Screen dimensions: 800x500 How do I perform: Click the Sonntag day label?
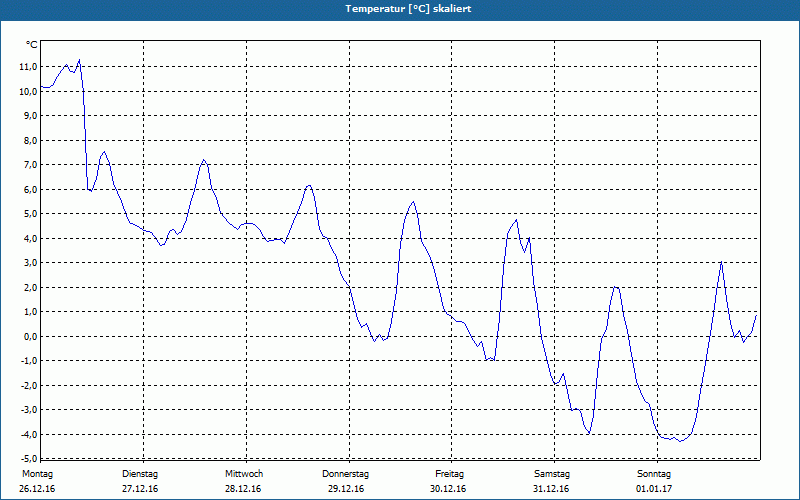pyautogui.click(x=654, y=474)
